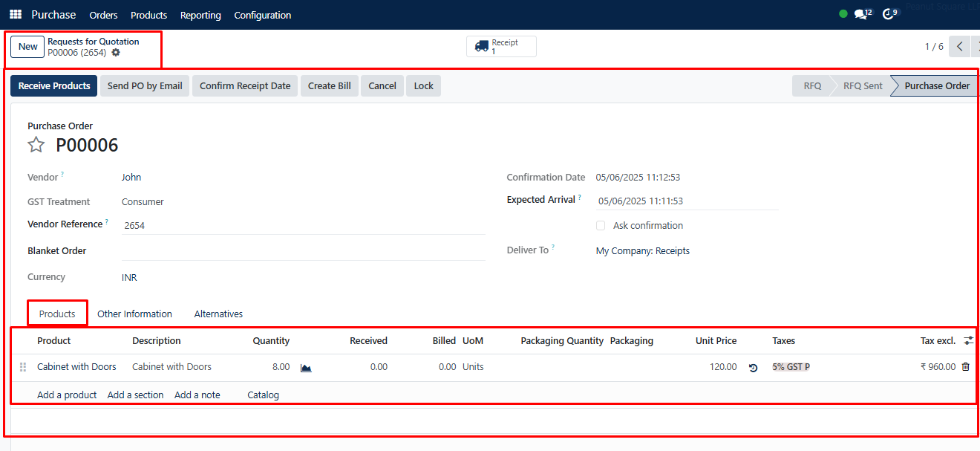This screenshot has height=451, width=980.
Task: Open the messages conversation icon
Action: tap(861, 14)
